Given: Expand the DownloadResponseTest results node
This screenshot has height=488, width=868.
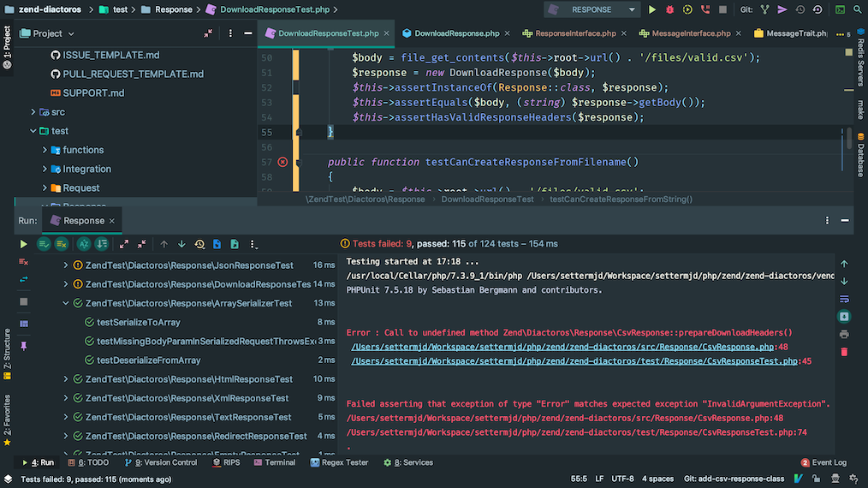Looking at the screenshot, I should (66, 284).
